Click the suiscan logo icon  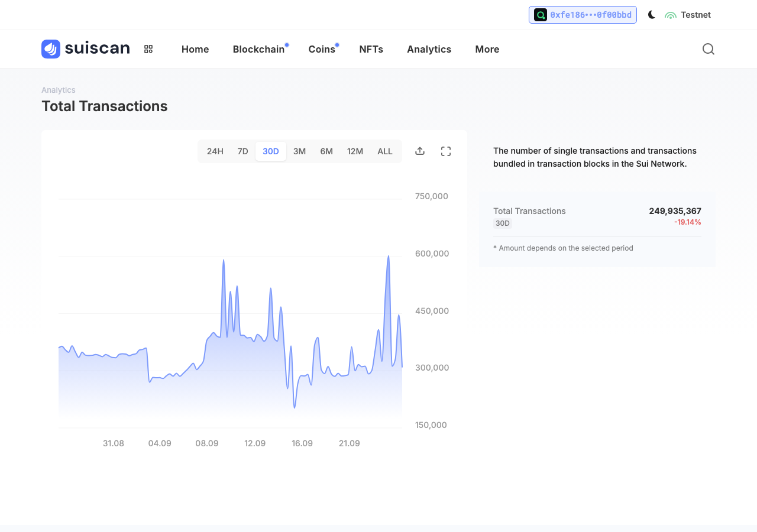(51, 49)
